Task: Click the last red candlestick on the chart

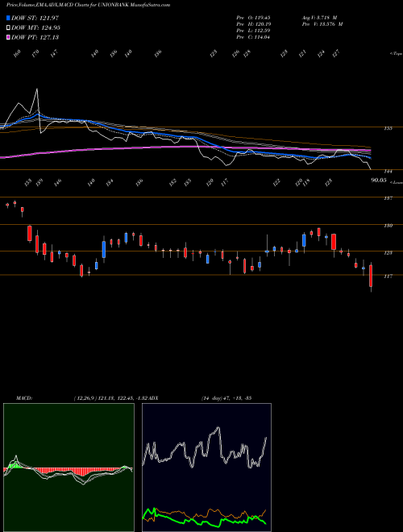Action: pyautogui.click(x=371, y=276)
